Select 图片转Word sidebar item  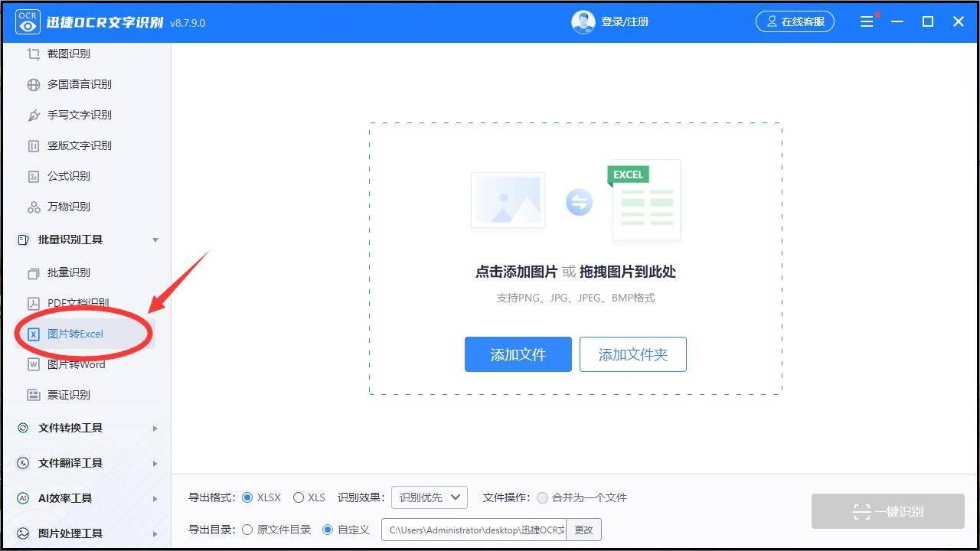pyautogui.click(x=77, y=364)
